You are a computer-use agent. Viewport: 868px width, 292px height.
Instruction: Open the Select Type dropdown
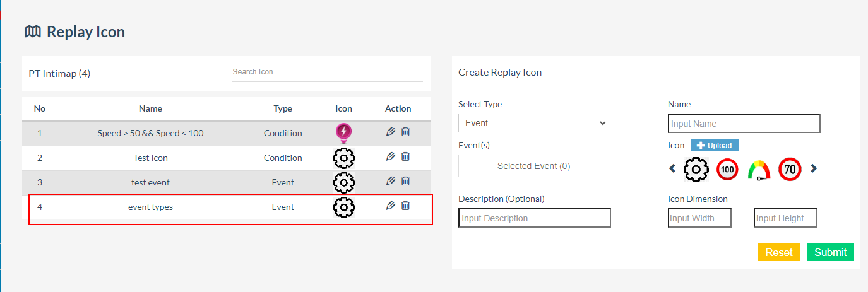click(533, 123)
